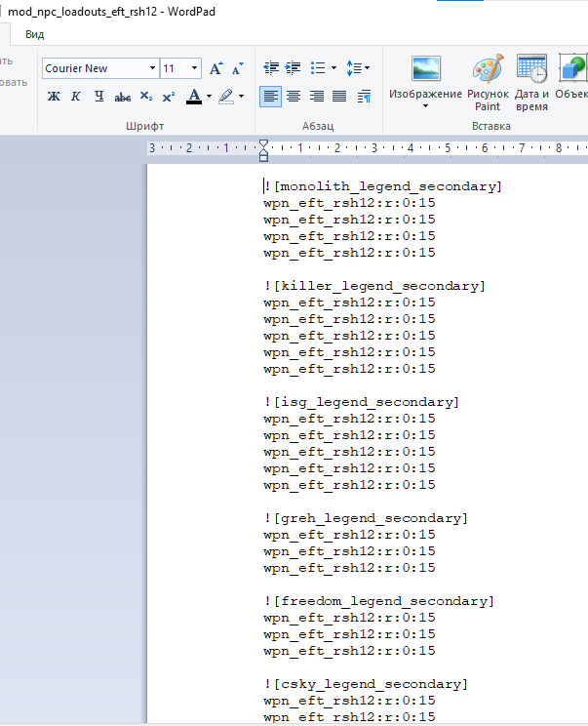This screenshot has width=588, height=726.
Task: Insert a Рисунок Paint drawing
Action: 488,82
